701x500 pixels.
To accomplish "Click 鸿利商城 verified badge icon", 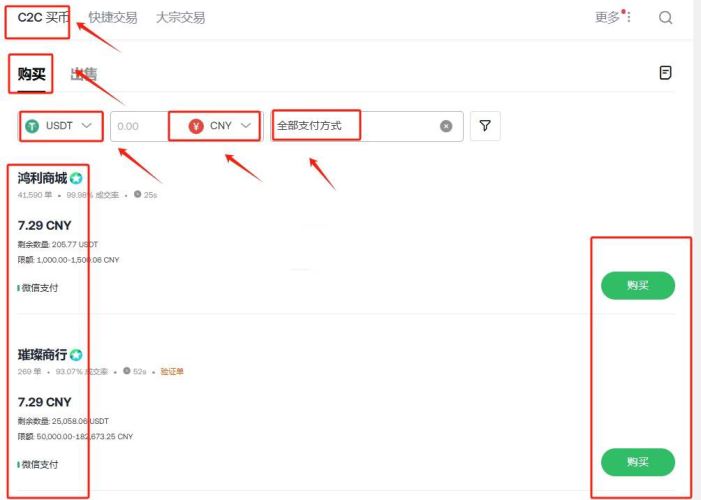I will pyautogui.click(x=76, y=179).
